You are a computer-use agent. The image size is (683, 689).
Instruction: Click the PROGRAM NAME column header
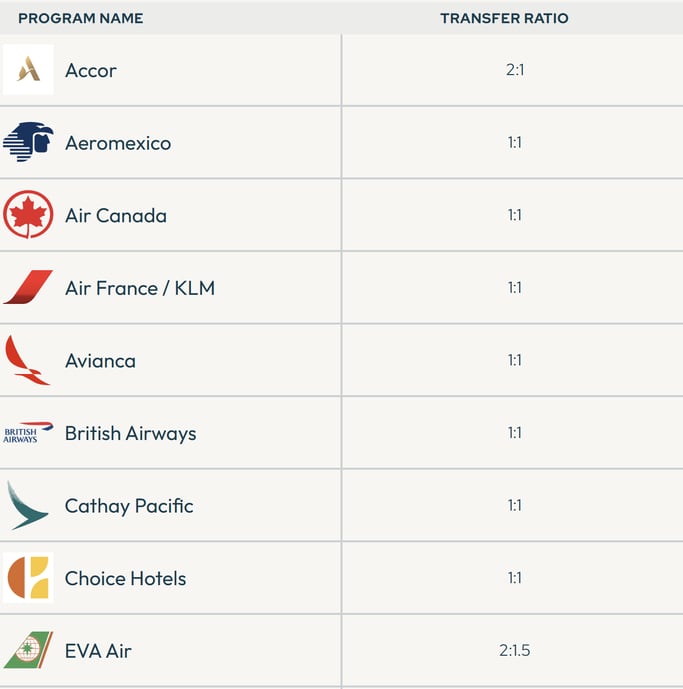81,18
